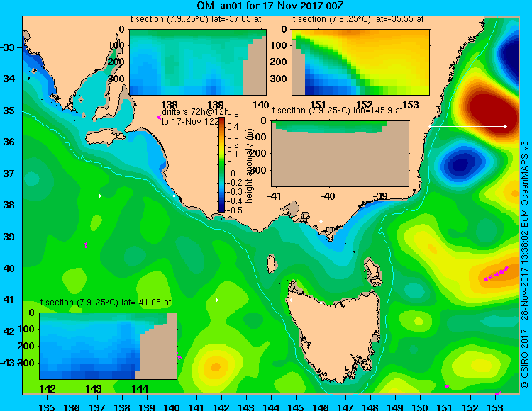This screenshot has width=532, height=411.
Task: Click north endpoint diamond of the 145.9 vertical section line
Action: pyautogui.click(x=321, y=221)
